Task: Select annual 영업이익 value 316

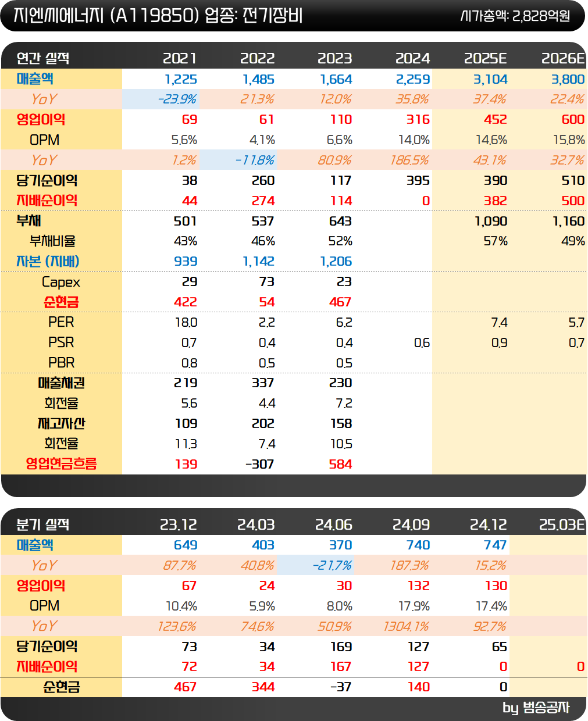Action: (418, 119)
